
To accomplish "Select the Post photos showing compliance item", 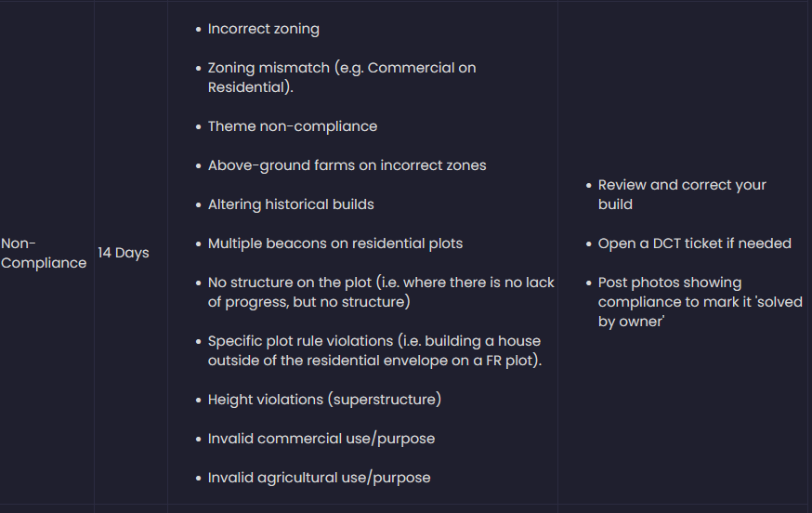I will [669, 283].
